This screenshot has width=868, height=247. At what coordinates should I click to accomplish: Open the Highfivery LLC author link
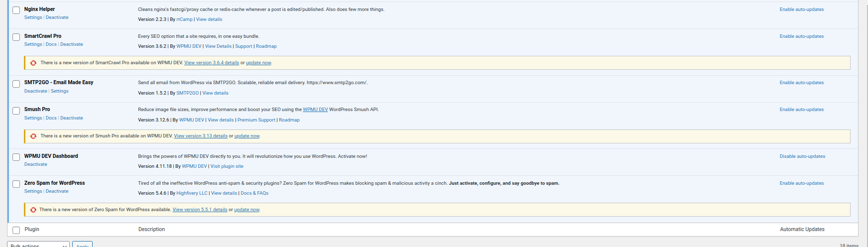click(x=192, y=193)
